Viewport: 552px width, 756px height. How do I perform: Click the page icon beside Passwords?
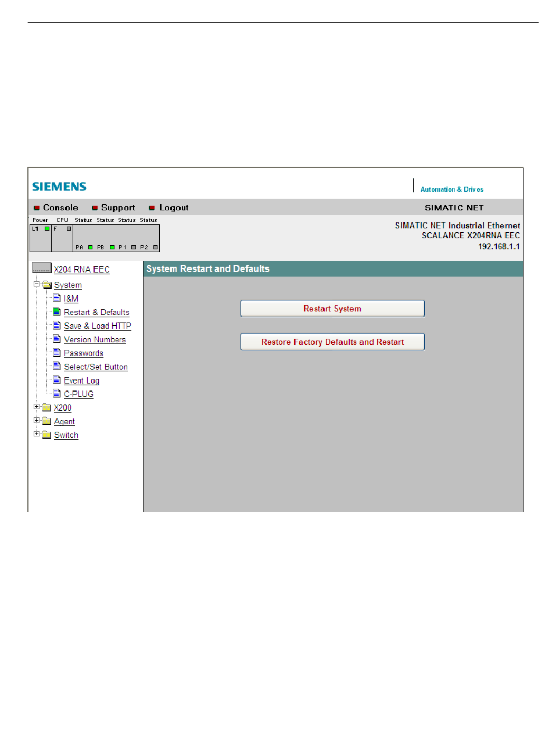pos(57,353)
